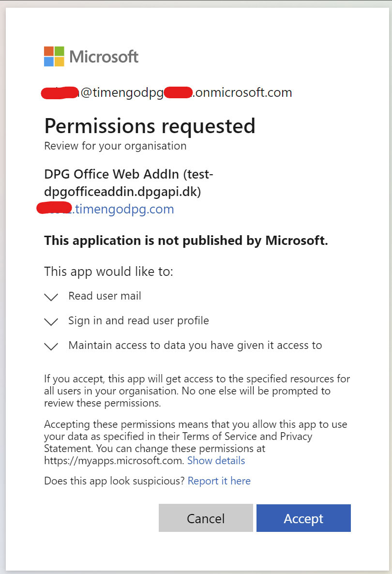Image resolution: width=392 pixels, height=574 pixels.
Task: Click the DPG Office Web AddIn app name
Action: [x=128, y=182]
